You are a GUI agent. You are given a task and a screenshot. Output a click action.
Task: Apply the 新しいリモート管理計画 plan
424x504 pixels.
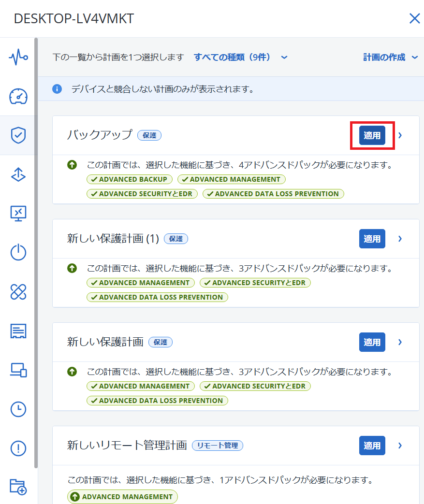372,446
